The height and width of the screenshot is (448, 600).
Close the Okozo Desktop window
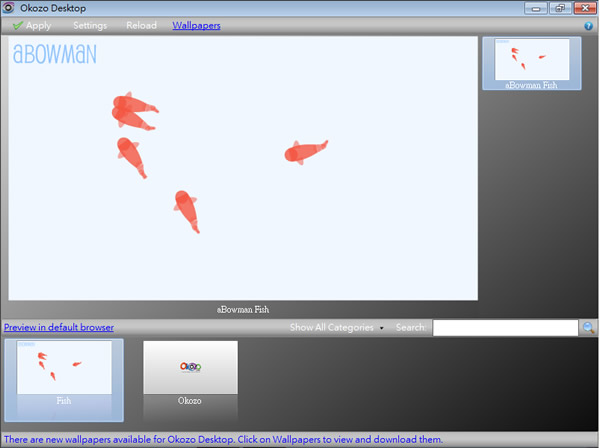pyautogui.click(x=585, y=8)
